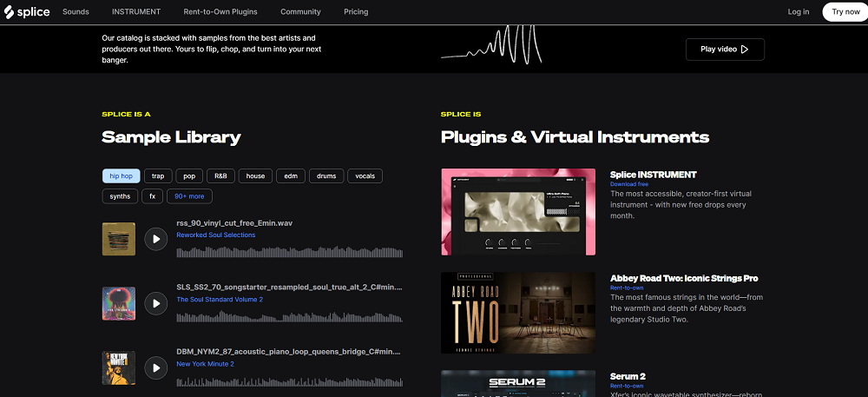
Task: Click the DBM_NYM2_87_acoustic_piano_loop filename
Action: [x=290, y=352]
